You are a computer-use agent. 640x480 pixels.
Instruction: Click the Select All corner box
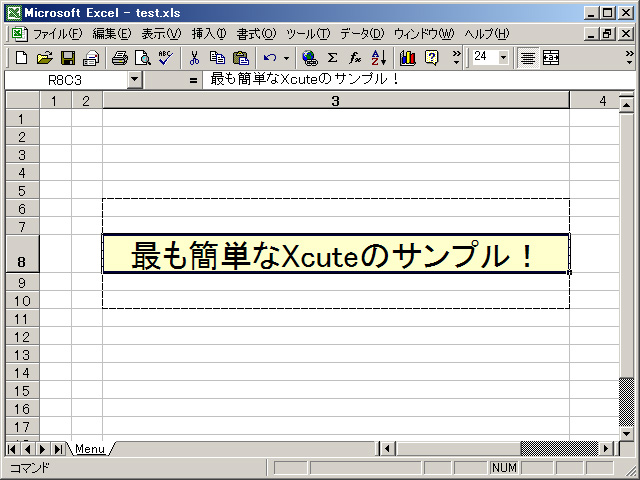click(22, 101)
